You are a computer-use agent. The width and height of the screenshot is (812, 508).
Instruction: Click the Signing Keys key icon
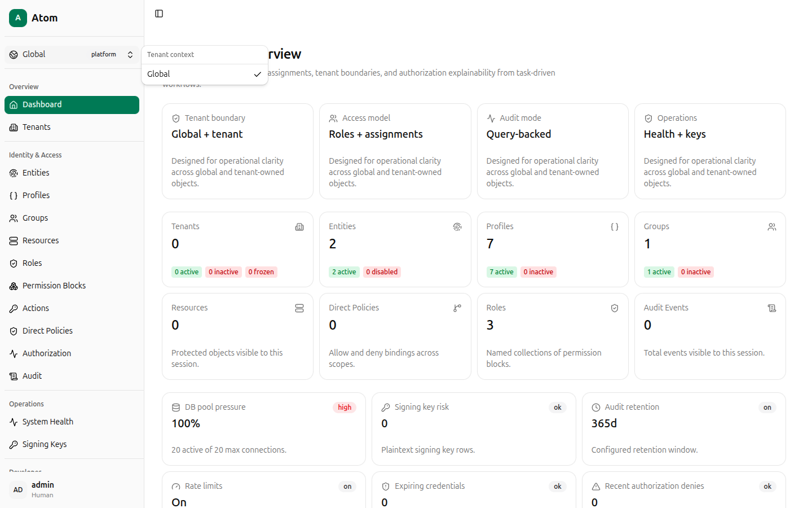pyautogui.click(x=14, y=444)
